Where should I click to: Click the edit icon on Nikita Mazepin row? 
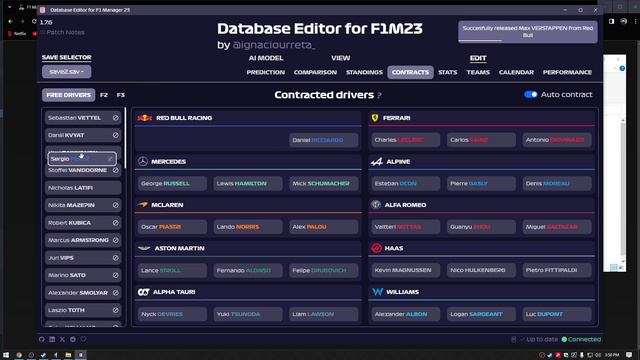click(x=116, y=205)
